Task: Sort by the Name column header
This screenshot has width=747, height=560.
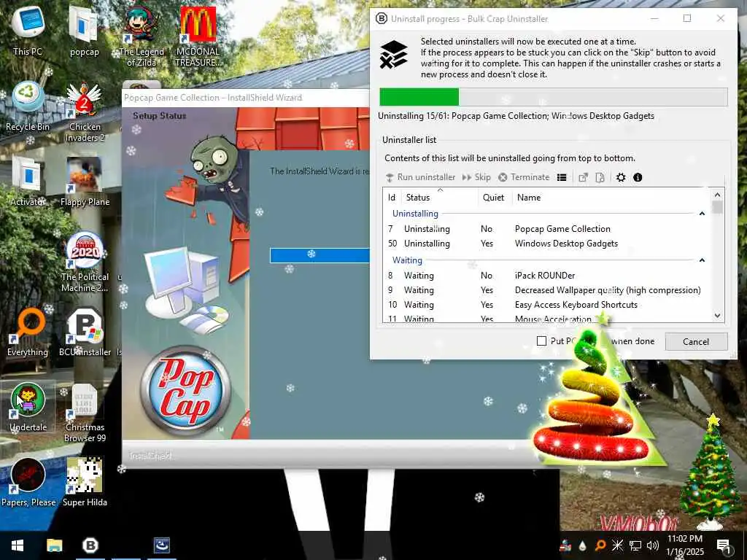Action: click(x=611, y=197)
